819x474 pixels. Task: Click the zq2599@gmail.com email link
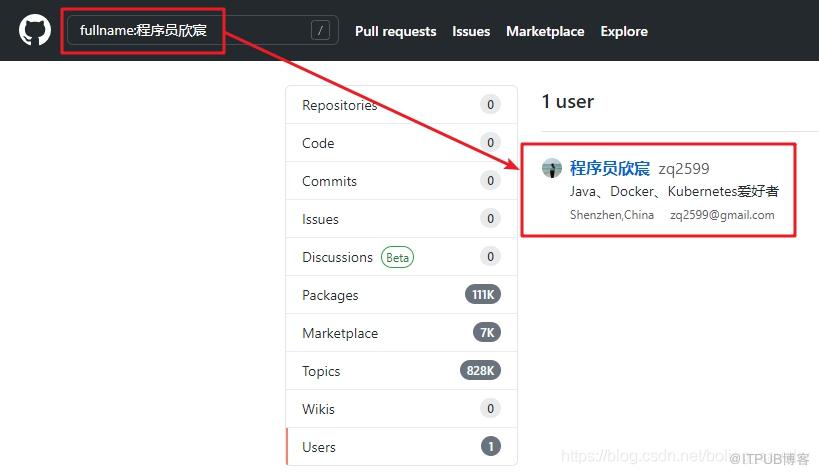coord(722,215)
